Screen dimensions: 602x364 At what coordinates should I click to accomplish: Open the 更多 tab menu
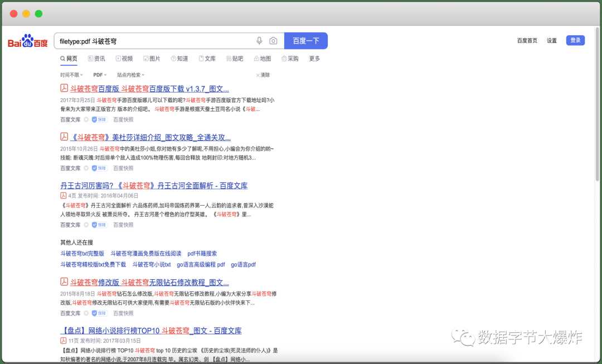click(314, 59)
